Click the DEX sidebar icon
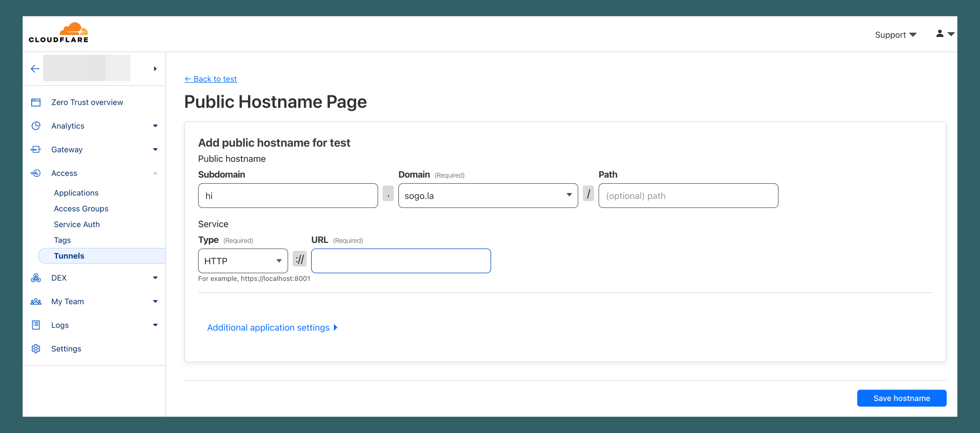The height and width of the screenshot is (433, 980). [x=36, y=278]
